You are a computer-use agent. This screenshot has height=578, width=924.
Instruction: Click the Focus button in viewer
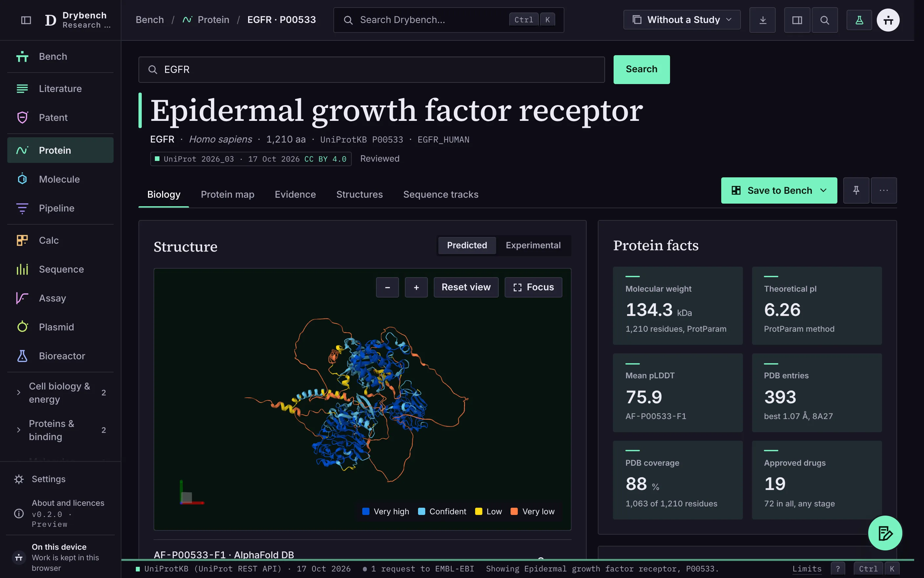point(534,287)
